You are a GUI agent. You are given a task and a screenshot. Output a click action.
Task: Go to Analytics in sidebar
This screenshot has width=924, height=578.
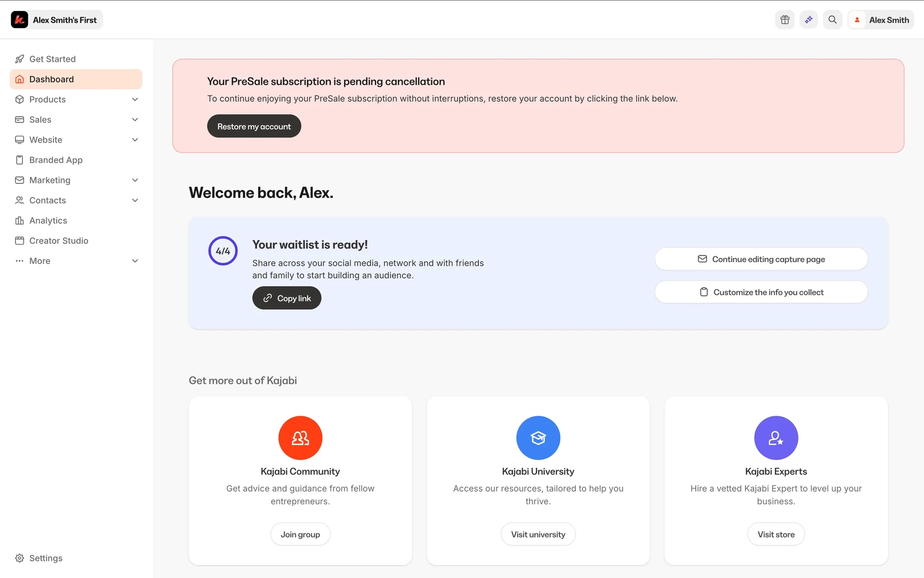click(76, 221)
